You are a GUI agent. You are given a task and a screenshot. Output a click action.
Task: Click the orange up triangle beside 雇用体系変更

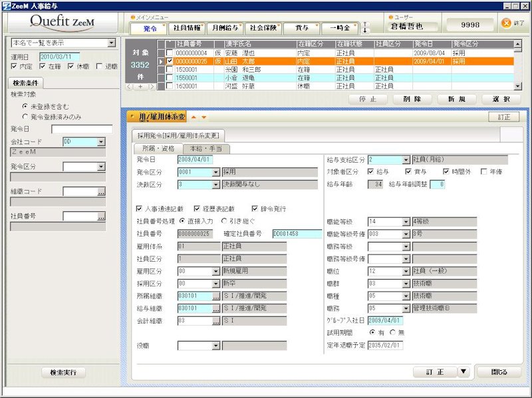pos(194,118)
